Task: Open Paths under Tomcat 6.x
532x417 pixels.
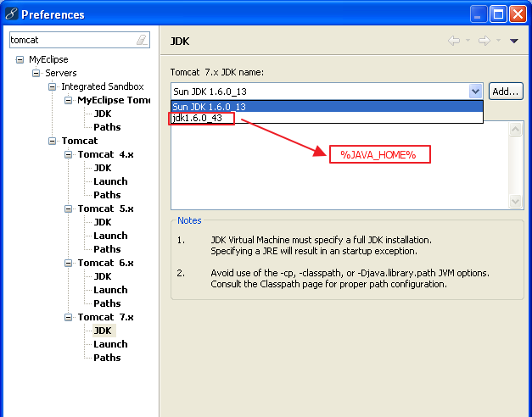Action: coord(107,303)
